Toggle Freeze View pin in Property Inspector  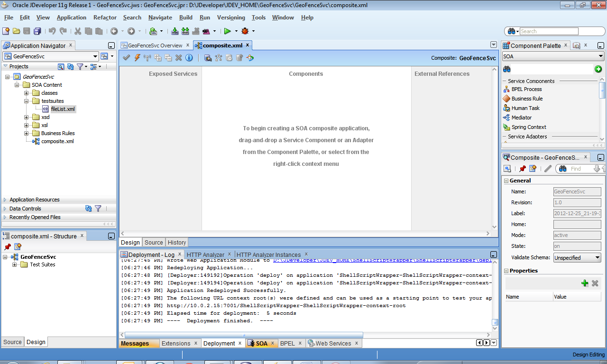click(x=522, y=168)
